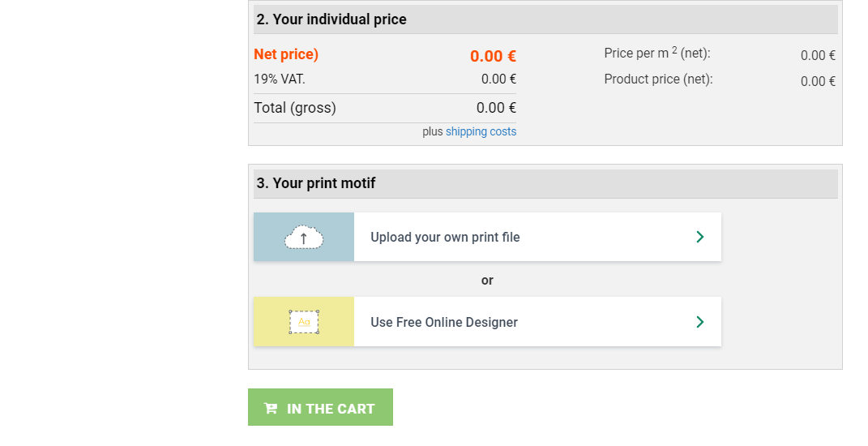Click the shopping cart icon
Viewport: 868px width, 446px height.
271,409
